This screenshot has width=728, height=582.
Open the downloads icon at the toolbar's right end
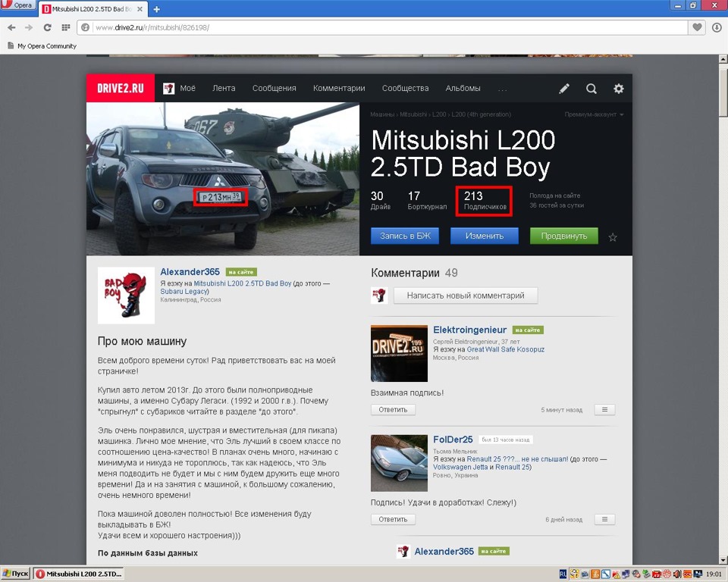click(x=717, y=27)
